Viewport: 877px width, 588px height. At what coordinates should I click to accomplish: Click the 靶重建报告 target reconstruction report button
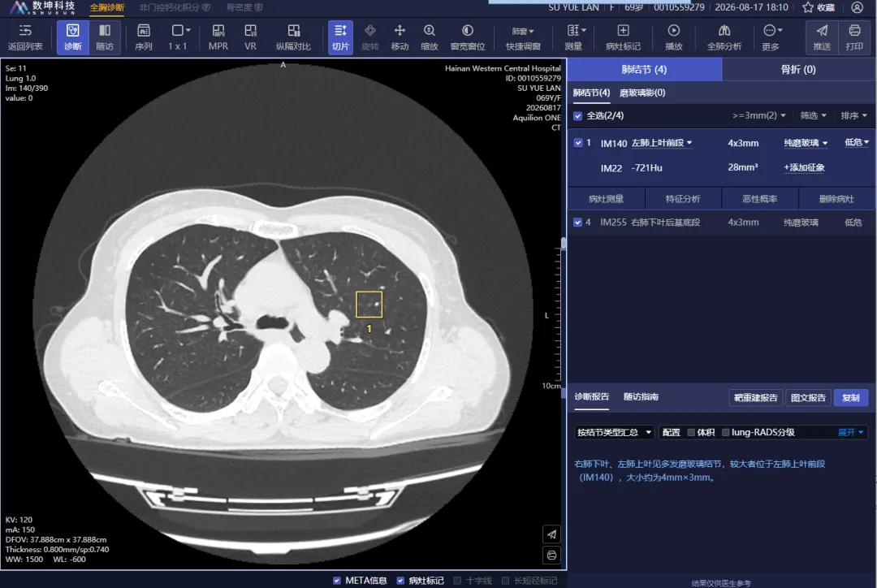756,398
